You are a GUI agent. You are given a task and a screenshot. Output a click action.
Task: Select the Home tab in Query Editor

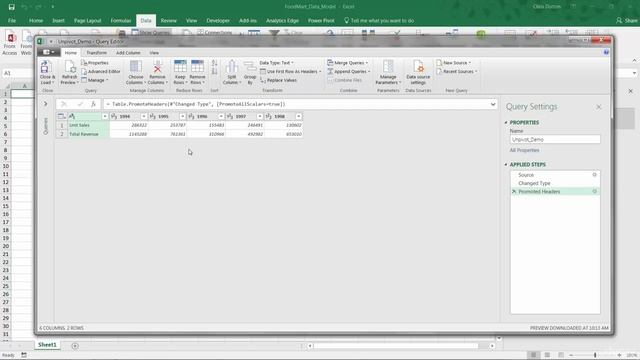click(x=71, y=53)
